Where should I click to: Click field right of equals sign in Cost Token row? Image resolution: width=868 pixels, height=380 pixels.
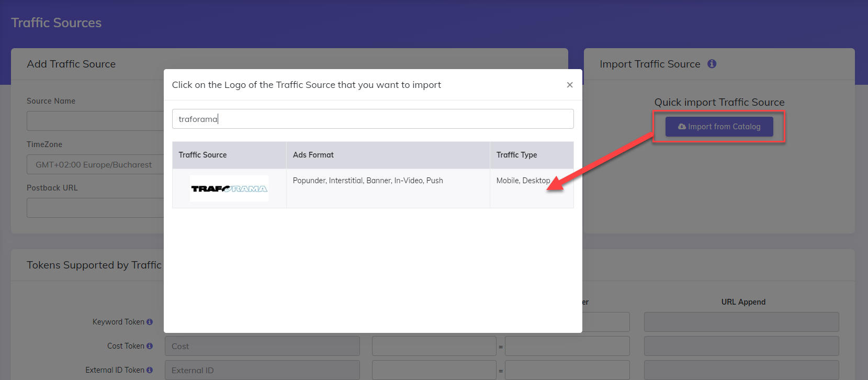coord(567,346)
